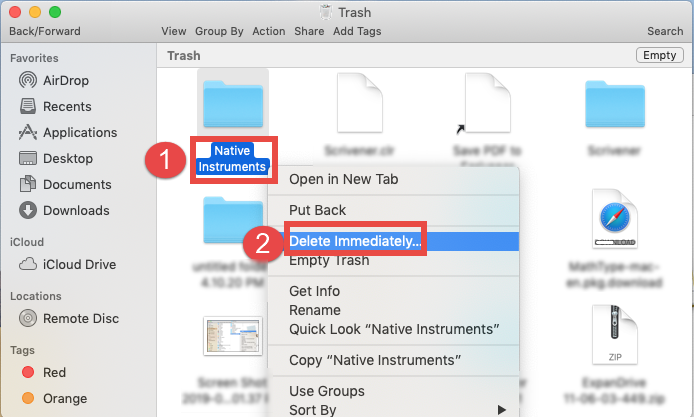Open the iCloud Drive cloud icon

click(x=27, y=264)
